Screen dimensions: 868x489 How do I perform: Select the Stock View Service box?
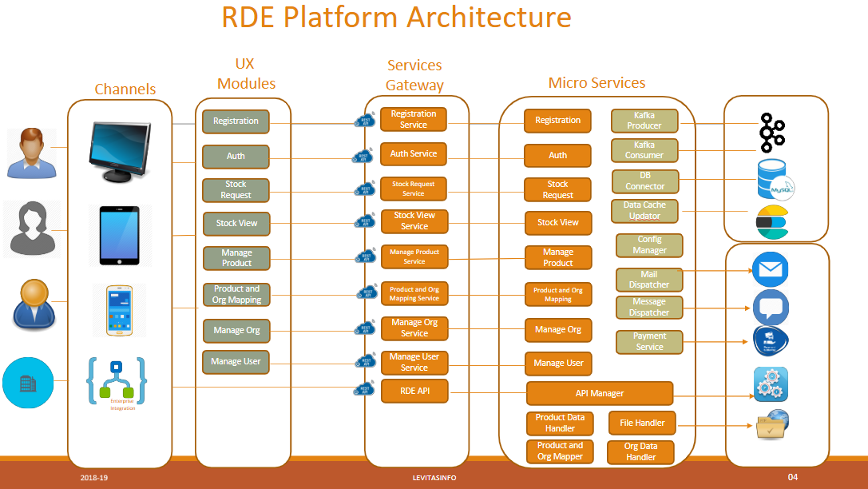coord(414,221)
